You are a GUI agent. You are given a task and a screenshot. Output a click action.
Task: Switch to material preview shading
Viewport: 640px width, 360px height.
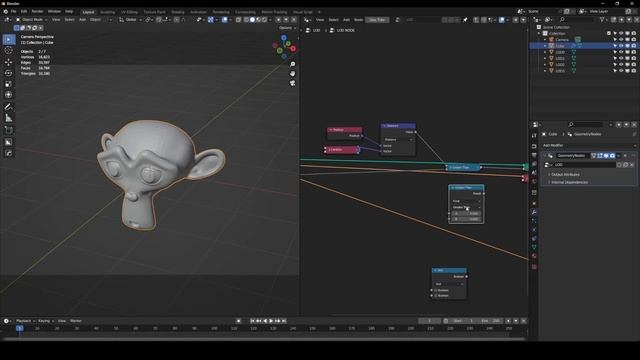pyautogui.click(x=258, y=20)
